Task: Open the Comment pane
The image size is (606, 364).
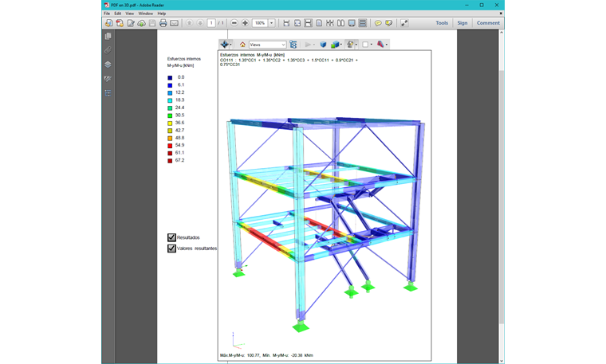Action: tap(488, 23)
